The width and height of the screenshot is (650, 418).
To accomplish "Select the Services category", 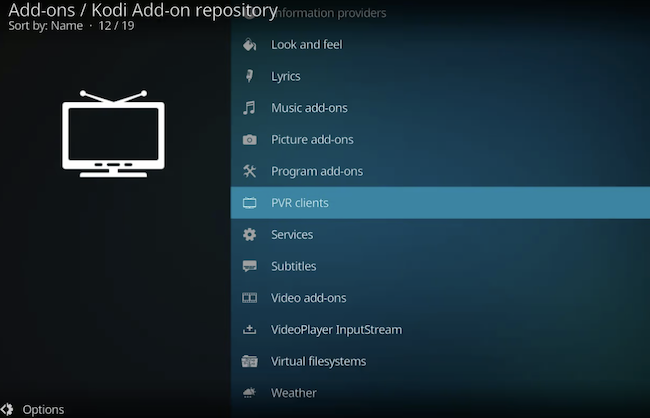I will click(440, 235).
